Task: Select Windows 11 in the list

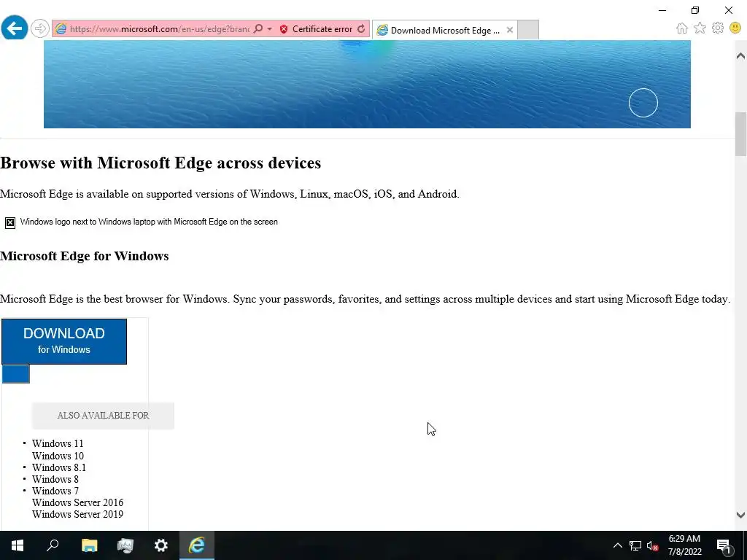Action: pos(58,443)
